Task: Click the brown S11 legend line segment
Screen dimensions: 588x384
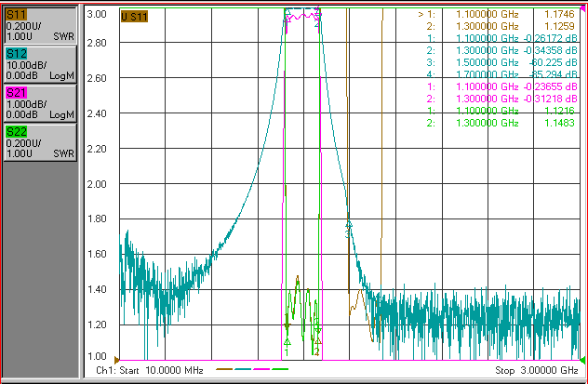Action: tap(224, 369)
